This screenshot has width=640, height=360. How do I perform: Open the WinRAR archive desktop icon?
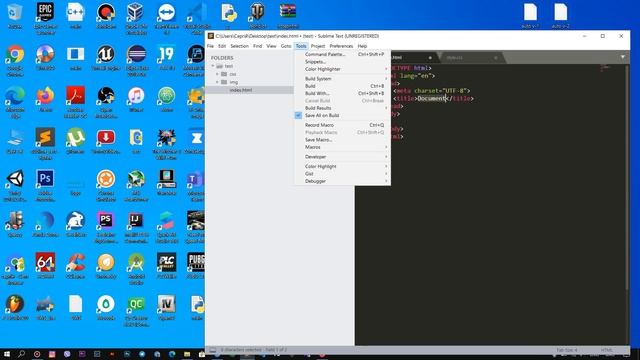[x=288, y=16]
